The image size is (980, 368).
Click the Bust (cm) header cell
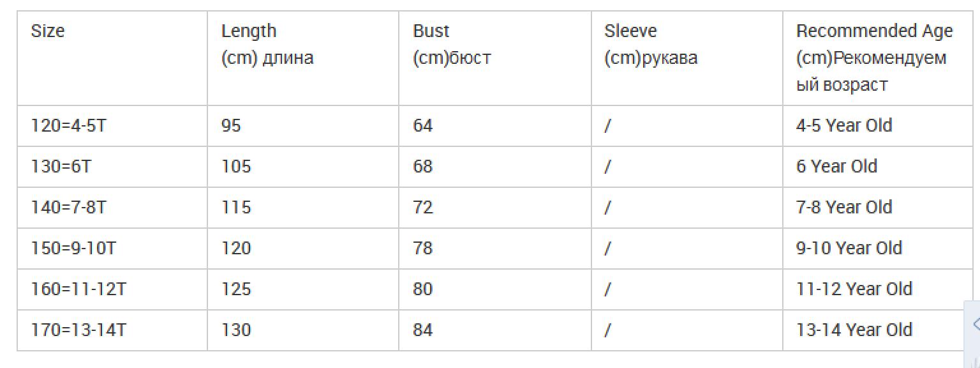coord(495,58)
